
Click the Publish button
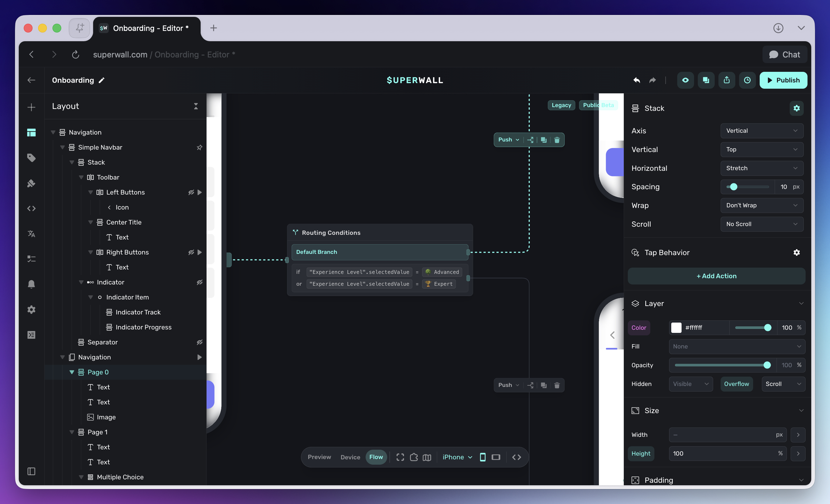(x=783, y=80)
